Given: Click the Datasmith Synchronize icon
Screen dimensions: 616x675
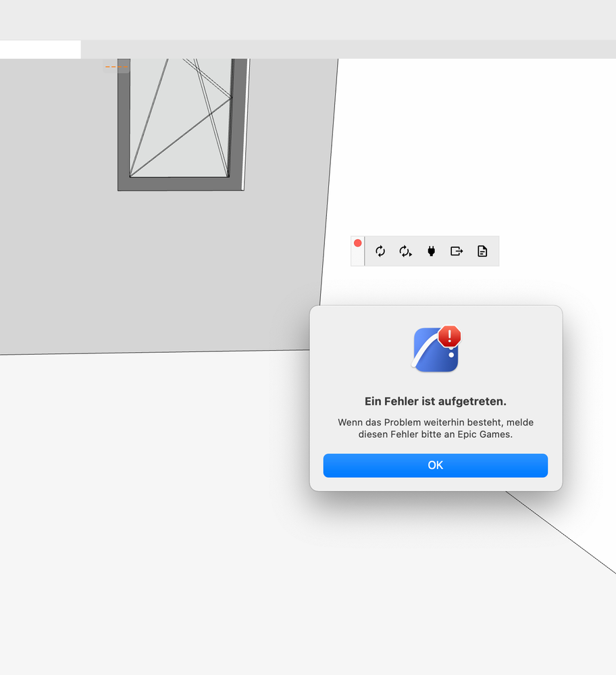Looking at the screenshot, I should [x=380, y=251].
